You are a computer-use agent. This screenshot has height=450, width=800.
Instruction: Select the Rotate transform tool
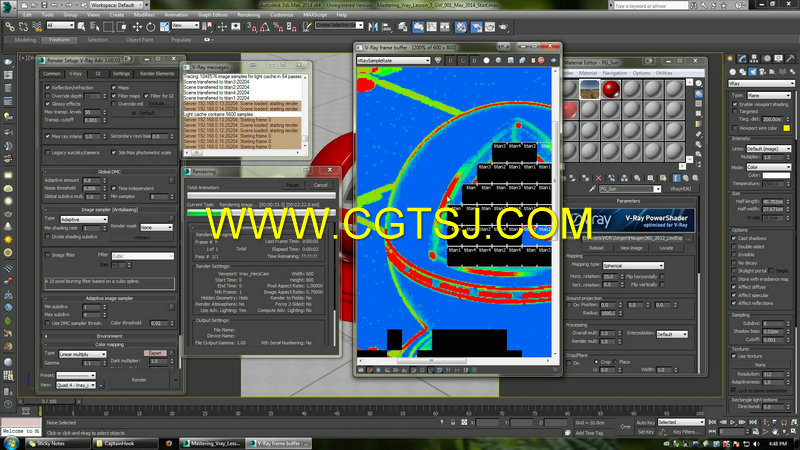[151, 27]
